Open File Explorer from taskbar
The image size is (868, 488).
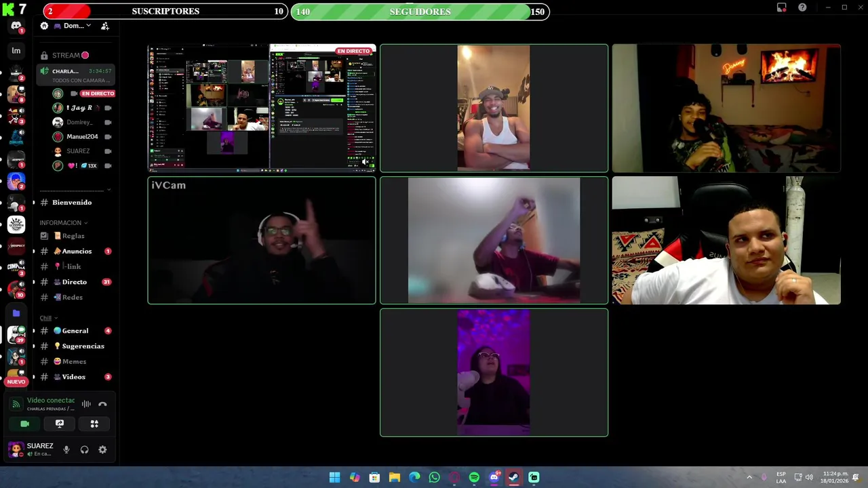(x=394, y=477)
